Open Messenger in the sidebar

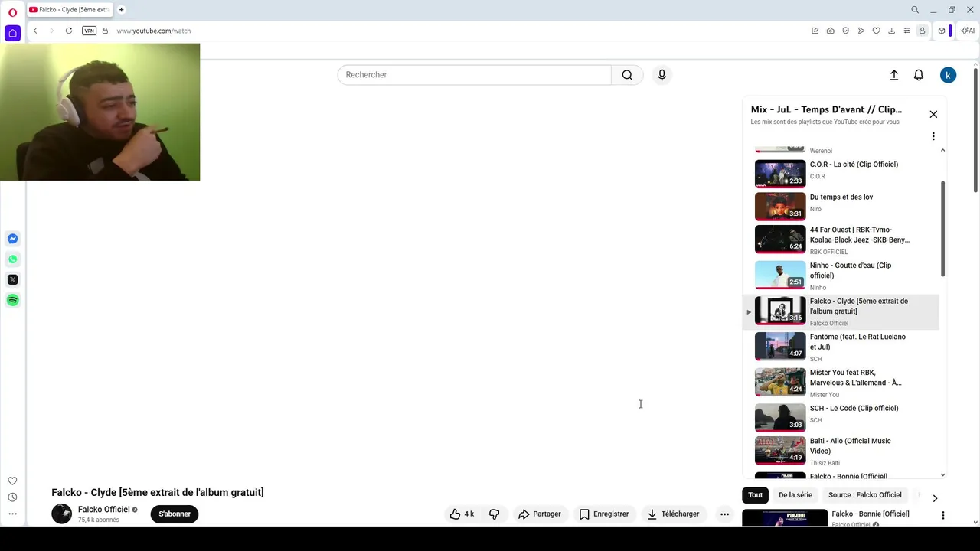pos(12,239)
